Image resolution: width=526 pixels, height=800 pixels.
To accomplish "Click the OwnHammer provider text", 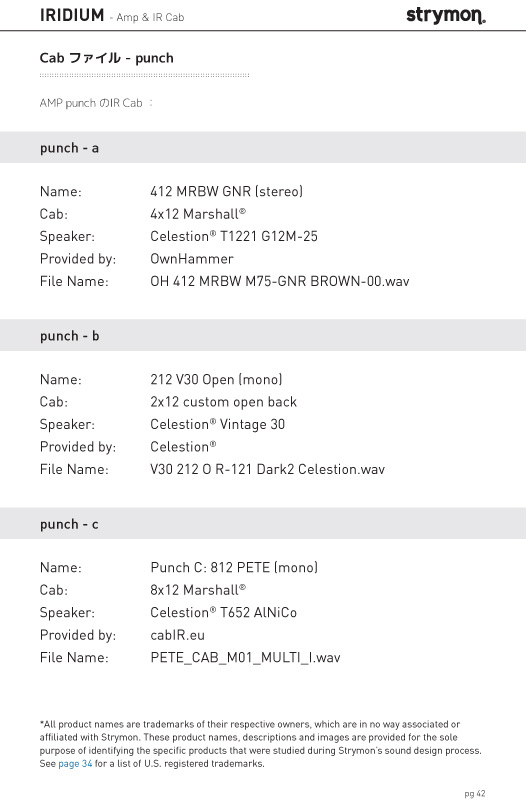I will pyautogui.click(x=192, y=259).
